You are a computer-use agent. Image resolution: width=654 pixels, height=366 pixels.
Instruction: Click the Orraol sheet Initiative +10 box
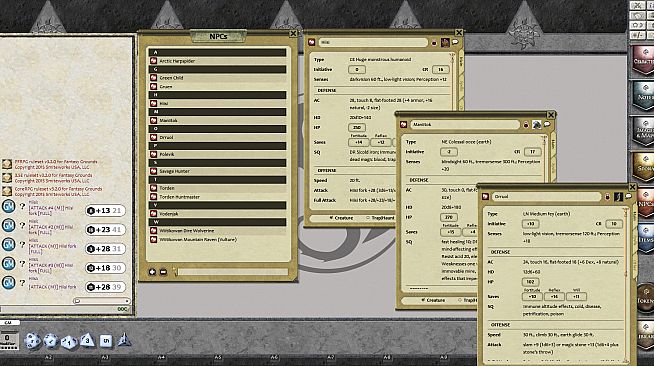pos(530,224)
